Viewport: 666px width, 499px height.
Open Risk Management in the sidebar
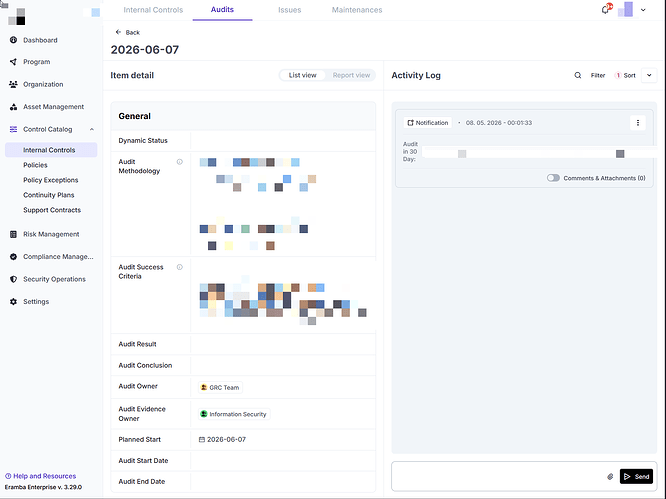[x=51, y=234]
